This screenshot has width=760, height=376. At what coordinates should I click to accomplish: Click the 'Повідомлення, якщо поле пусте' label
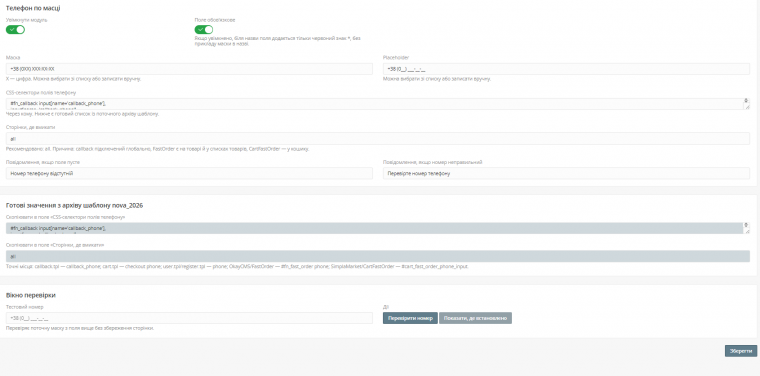(43, 162)
